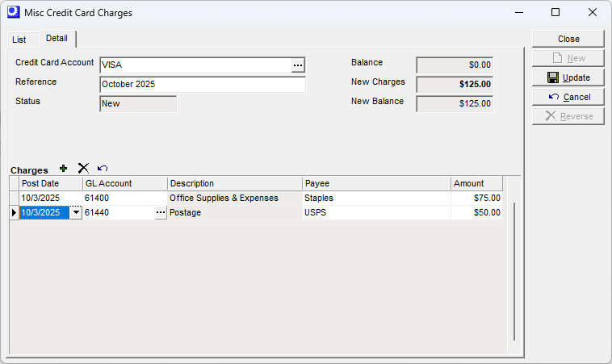Click the Postage description cell
The height and width of the screenshot is (364, 612).
(235, 212)
